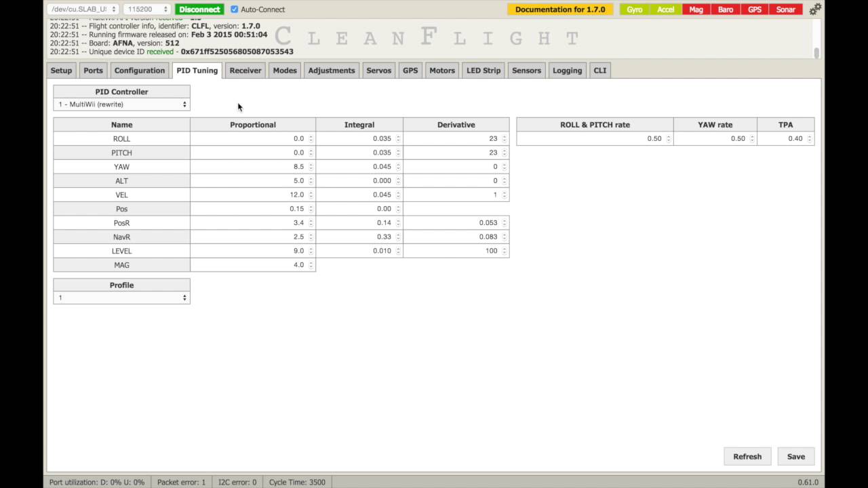The width and height of the screenshot is (868, 488).
Task: Click the Accel sensor indicator
Action: (x=665, y=9)
